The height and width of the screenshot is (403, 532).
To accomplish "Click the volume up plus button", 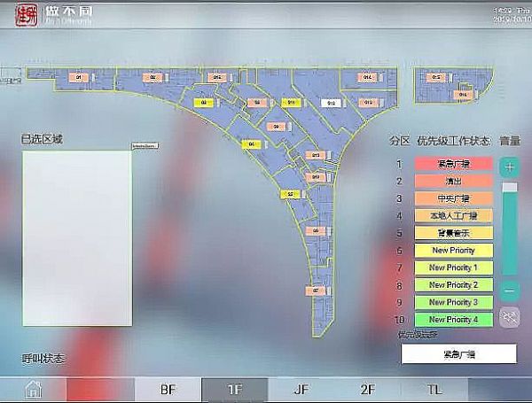I will pos(510,167).
